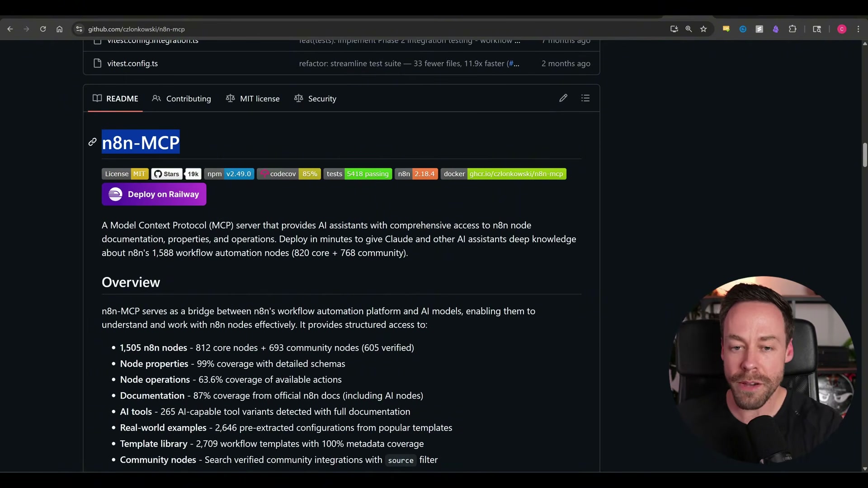This screenshot has width=868, height=488.
Task: Open the GitHub Stars badge
Action: click(x=167, y=174)
